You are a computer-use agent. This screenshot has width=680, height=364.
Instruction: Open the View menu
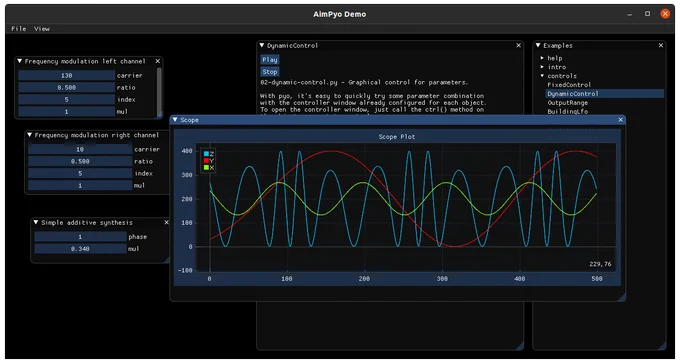click(x=42, y=29)
